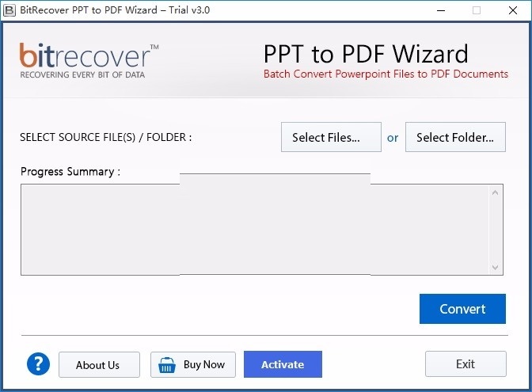The height and width of the screenshot is (392, 532).
Task: Click Buy Now with basket icon
Action: pos(193,364)
